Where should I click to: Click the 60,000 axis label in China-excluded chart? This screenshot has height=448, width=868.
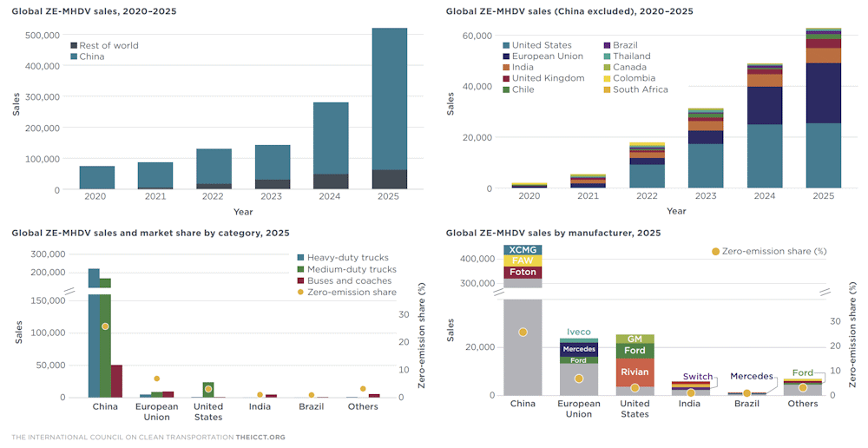click(x=477, y=36)
